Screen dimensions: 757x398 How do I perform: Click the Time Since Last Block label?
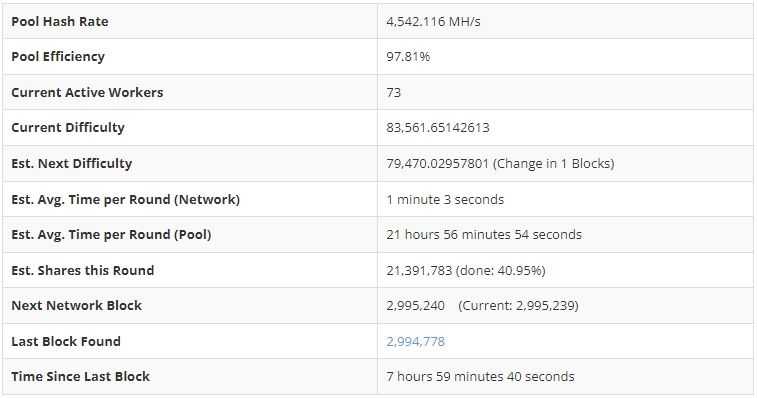pyautogui.click(x=81, y=377)
